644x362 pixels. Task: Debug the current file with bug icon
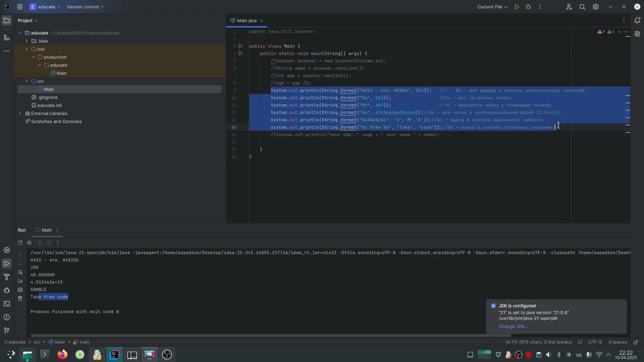tap(528, 7)
